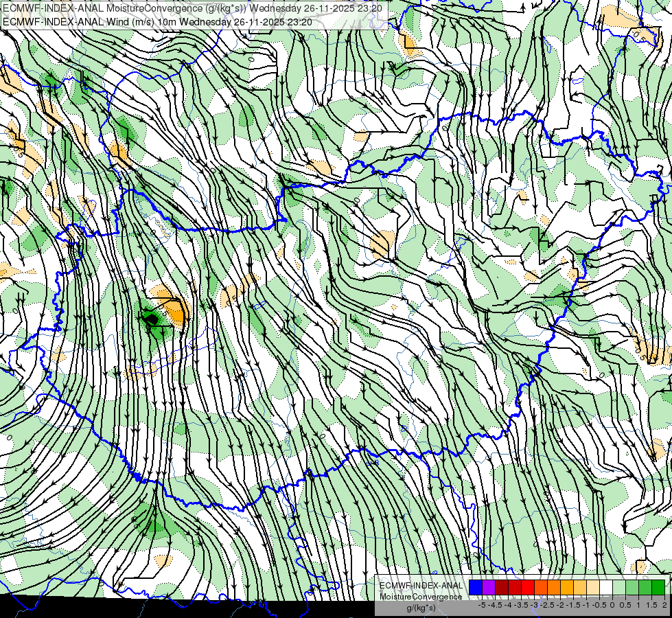Click the '-0.5' legend scale value
672x618 pixels.
599,605
